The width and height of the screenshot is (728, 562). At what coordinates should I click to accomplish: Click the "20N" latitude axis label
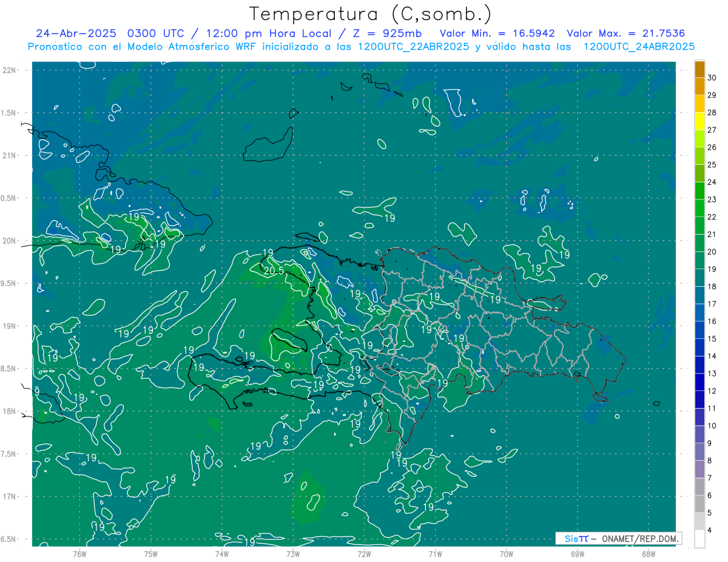pyautogui.click(x=10, y=241)
